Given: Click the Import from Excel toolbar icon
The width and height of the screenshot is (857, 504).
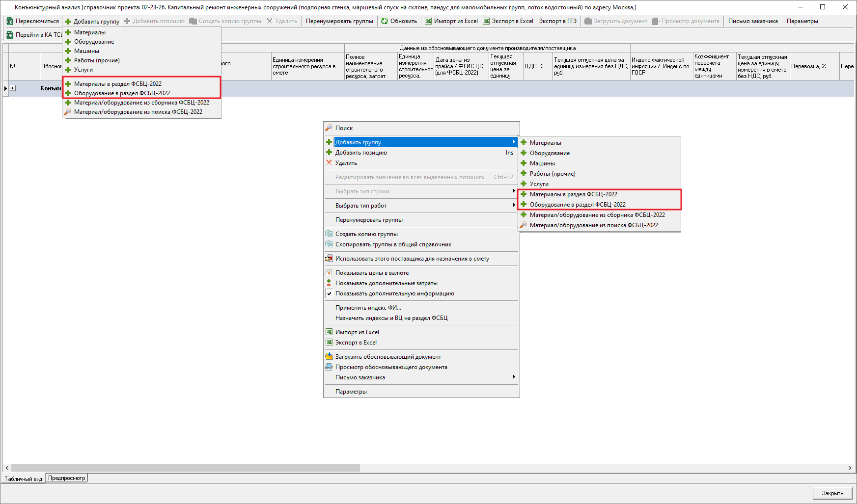Looking at the screenshot, I should click(428, 21).
